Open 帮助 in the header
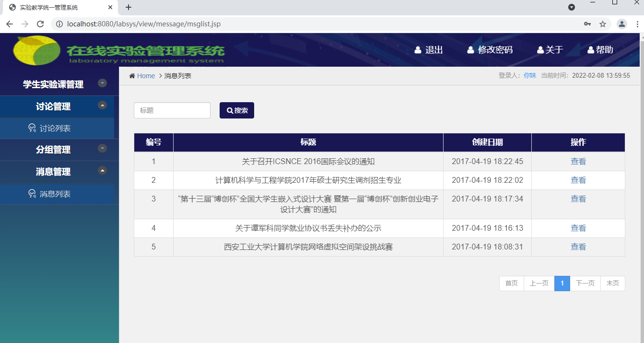 (x=600, y=50)
